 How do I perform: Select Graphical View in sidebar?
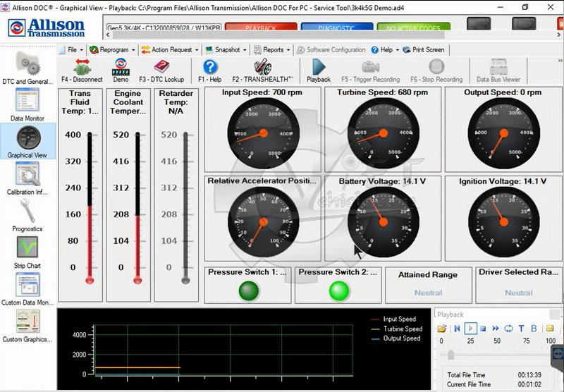tap(27, 141)
